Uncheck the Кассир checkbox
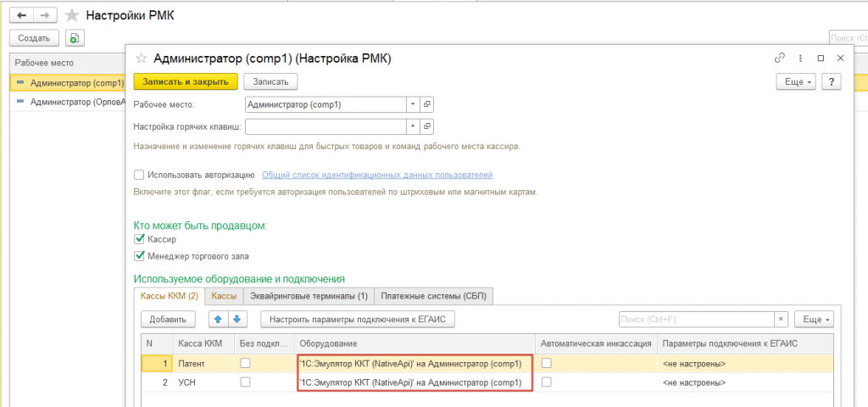Image resolution: width=868 pixels, height=407 pixels. pos(139,239)
